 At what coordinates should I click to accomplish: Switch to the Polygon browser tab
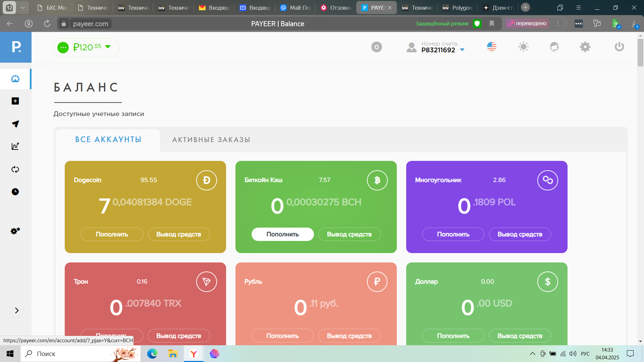click(x=458, y=8)
